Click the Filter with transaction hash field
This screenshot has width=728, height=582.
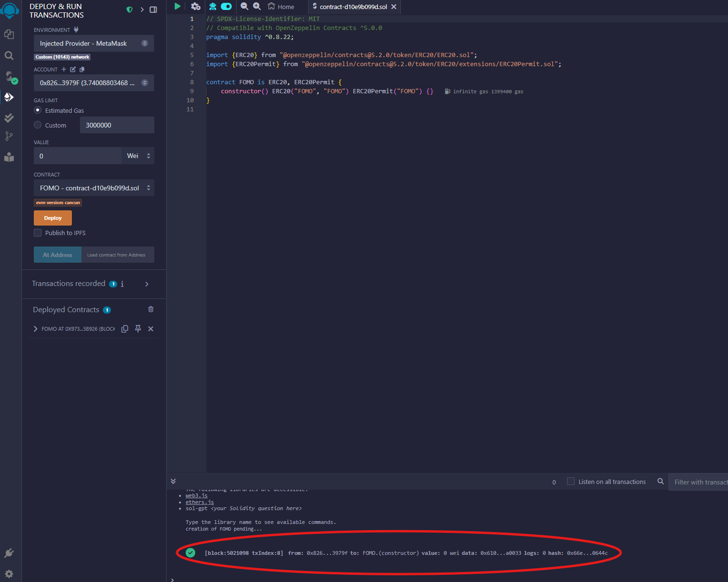click(x=698, y=482)
